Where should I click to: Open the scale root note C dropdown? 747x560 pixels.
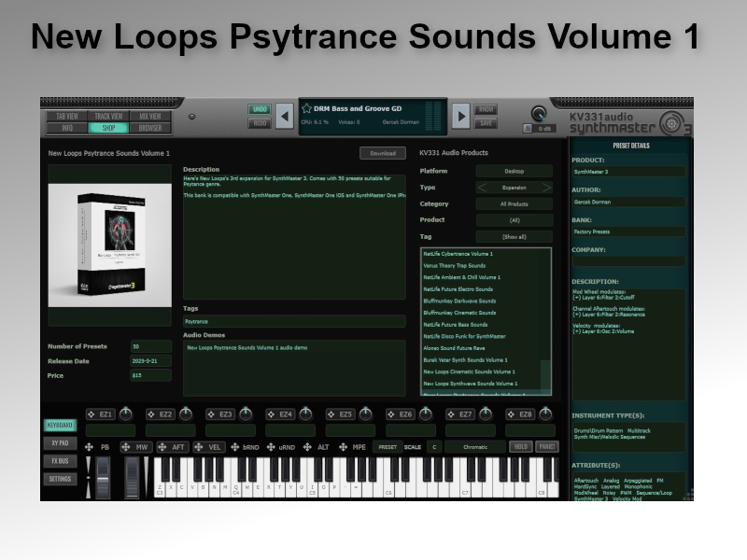coord(434,447)
